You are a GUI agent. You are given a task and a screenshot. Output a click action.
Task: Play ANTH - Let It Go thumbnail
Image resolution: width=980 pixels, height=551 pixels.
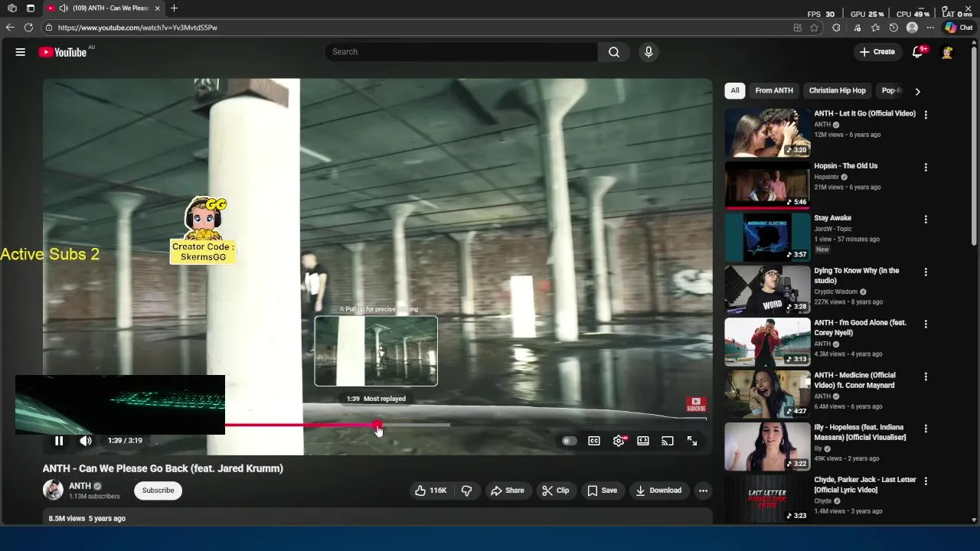[x=767, y=132]
